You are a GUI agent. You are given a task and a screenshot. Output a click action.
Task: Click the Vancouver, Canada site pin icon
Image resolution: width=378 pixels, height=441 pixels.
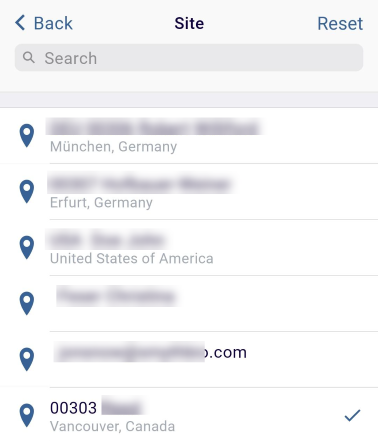coord(27,416)
